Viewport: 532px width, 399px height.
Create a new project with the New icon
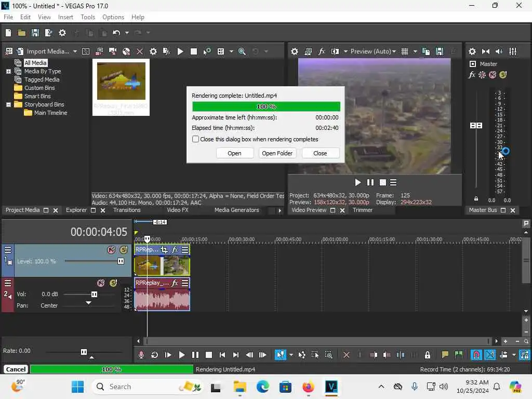(x=8, y=33)
